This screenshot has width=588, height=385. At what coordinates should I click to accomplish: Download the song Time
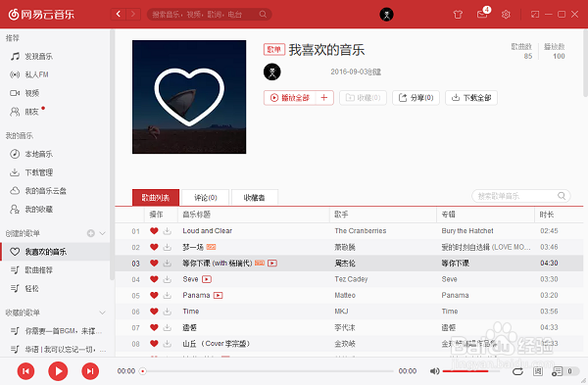[168, 312]
